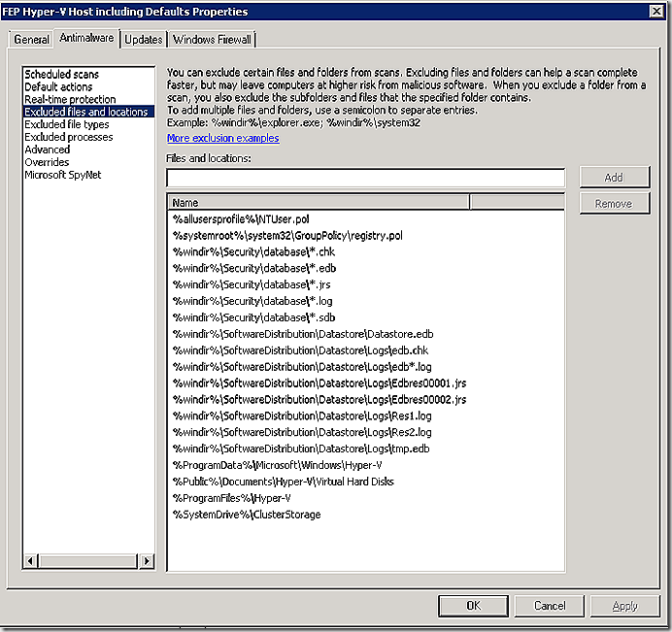Screen dimensions: 672x632
Task: Select the Logs\Edbres00002.jrs exclusion
Action: click(319, 399)
